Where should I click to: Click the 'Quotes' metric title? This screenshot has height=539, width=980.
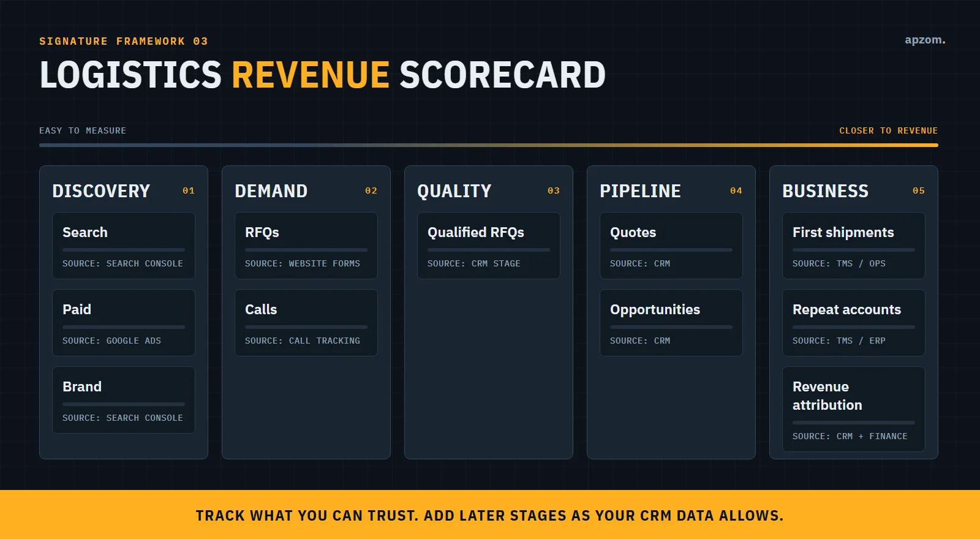coord(633,232)
